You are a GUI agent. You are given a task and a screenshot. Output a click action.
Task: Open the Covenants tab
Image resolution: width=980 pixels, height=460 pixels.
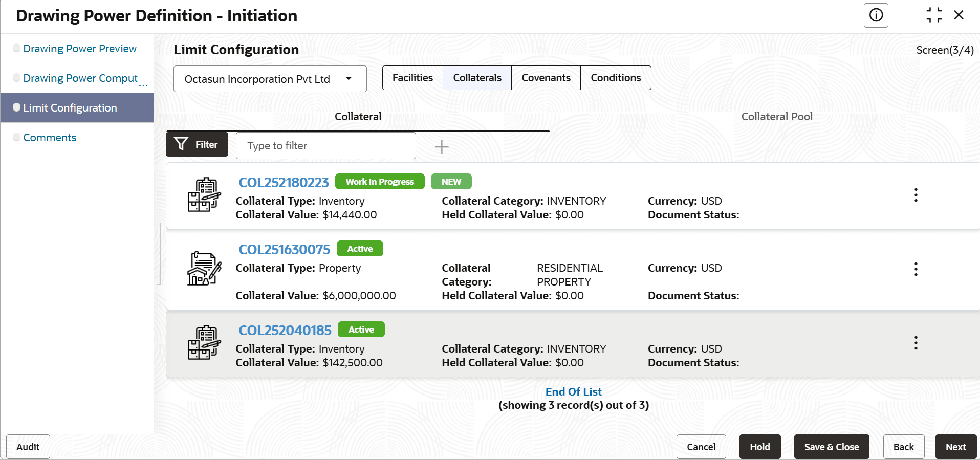pos(546,78)
